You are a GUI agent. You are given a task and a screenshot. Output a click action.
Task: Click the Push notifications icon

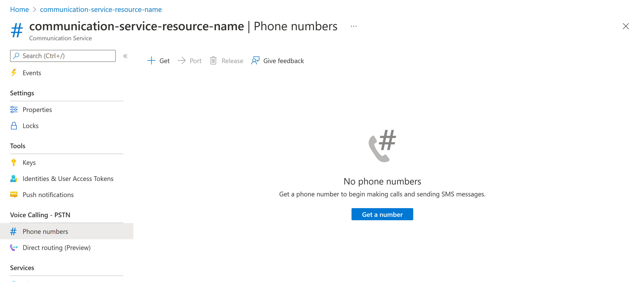tap(14, 194)
